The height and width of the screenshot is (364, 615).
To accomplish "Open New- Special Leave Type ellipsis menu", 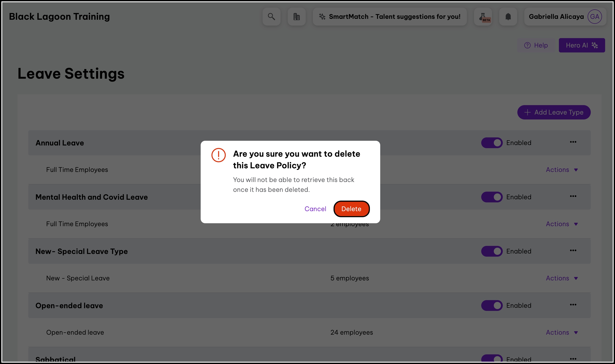I will 573,250.
